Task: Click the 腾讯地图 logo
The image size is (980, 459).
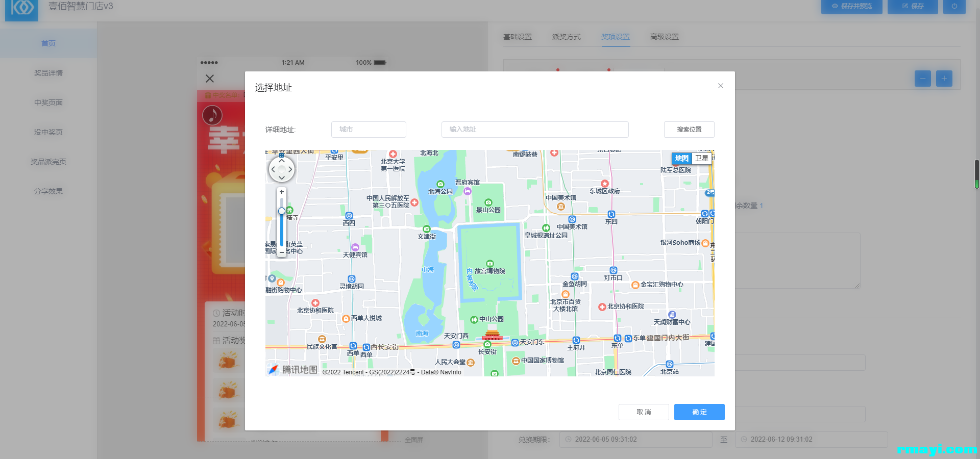Action: point(293,370)
